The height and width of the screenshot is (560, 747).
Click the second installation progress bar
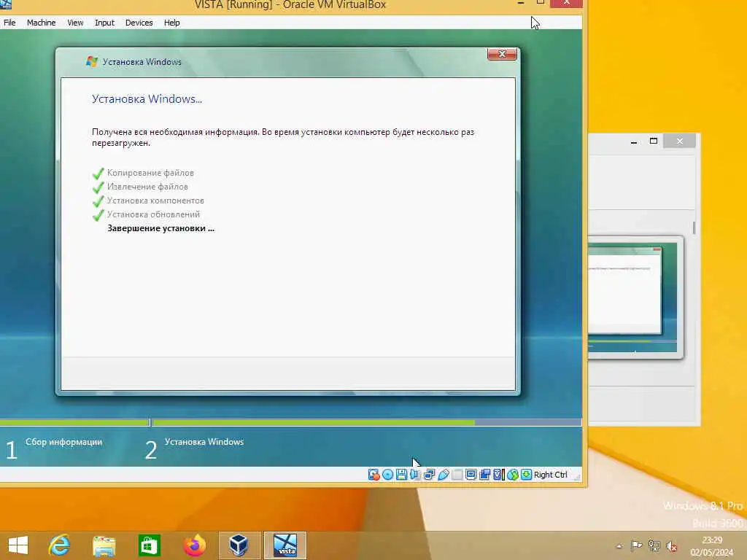click(x=367, y=422)
